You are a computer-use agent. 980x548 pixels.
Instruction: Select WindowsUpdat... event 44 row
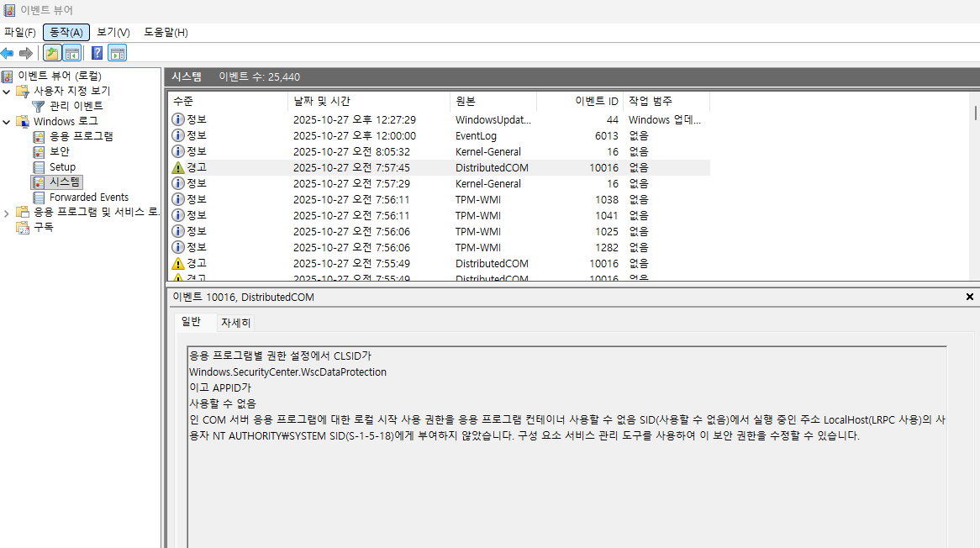439,120
